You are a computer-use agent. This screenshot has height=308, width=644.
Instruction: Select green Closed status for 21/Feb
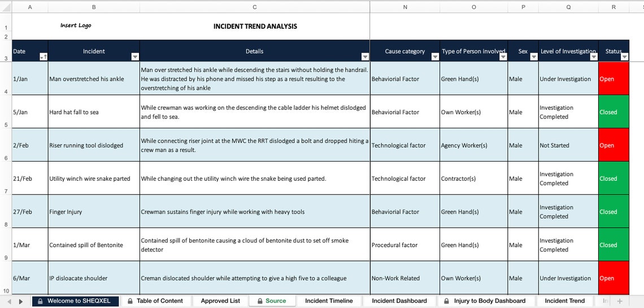613,178
